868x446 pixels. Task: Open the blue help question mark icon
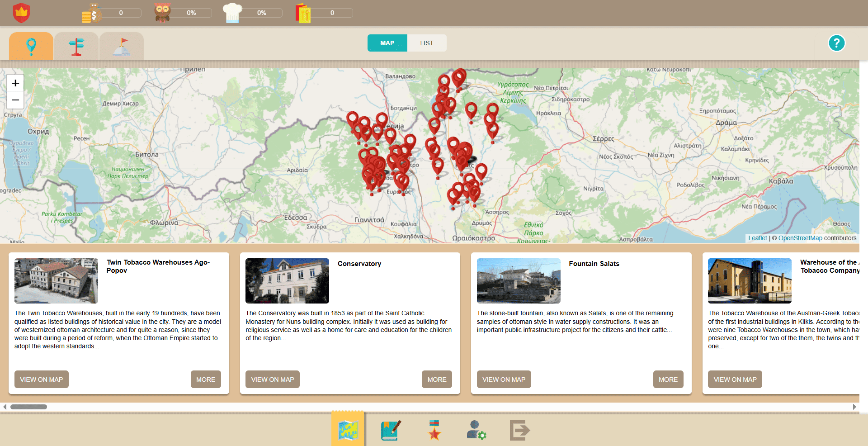pos(836,43)
